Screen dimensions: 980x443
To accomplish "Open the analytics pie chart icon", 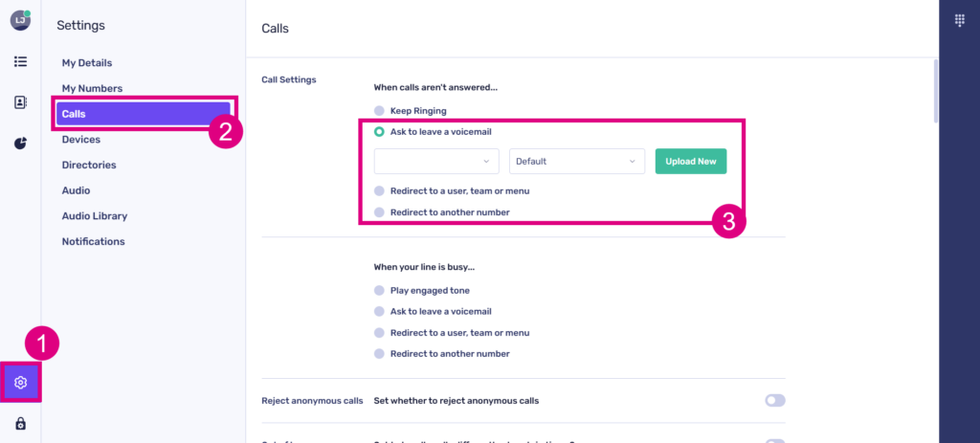I will coord(20,144).
